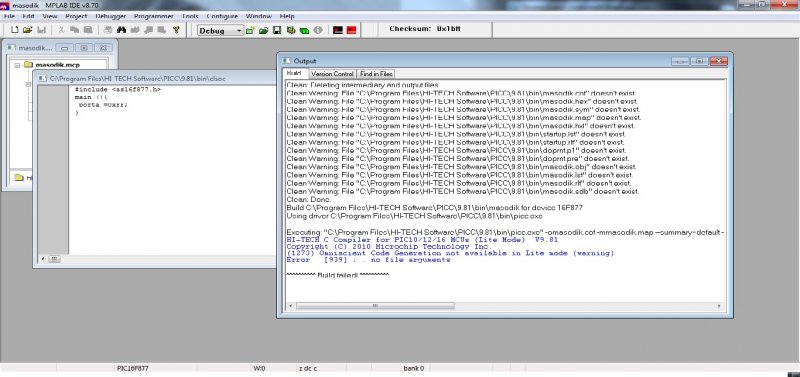Click the New File toolbar icon
The width and height of the screenshot is (800, 377).
[14, 30]
